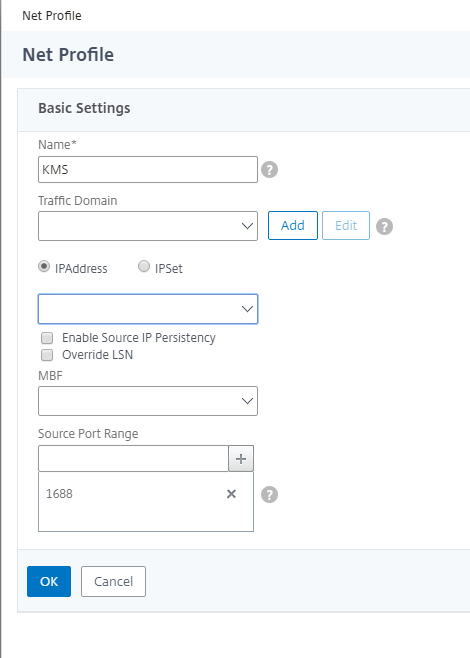Click Add next to Traffic Domain
The height and width of the screenshot is (658, 470).
(x=293, y=225)
